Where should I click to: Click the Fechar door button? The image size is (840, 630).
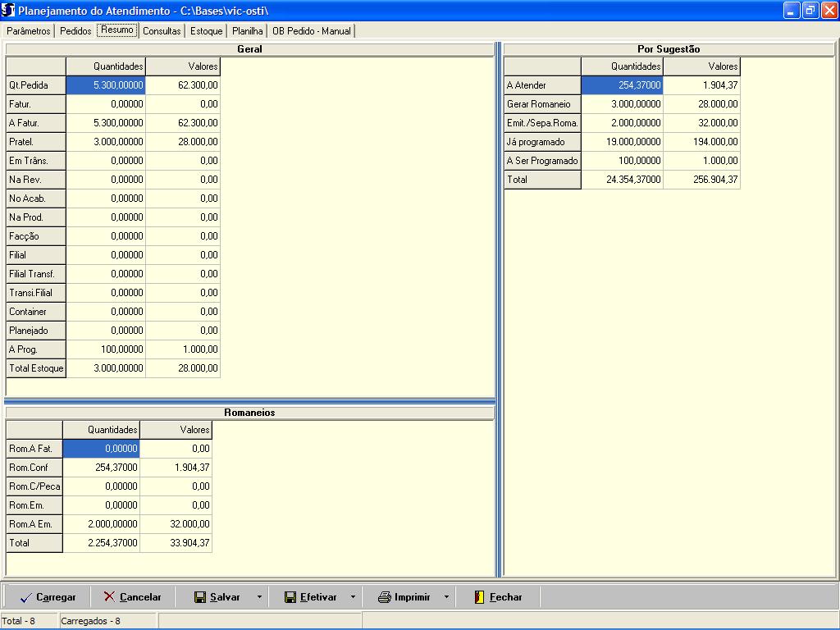pos(498,597)
